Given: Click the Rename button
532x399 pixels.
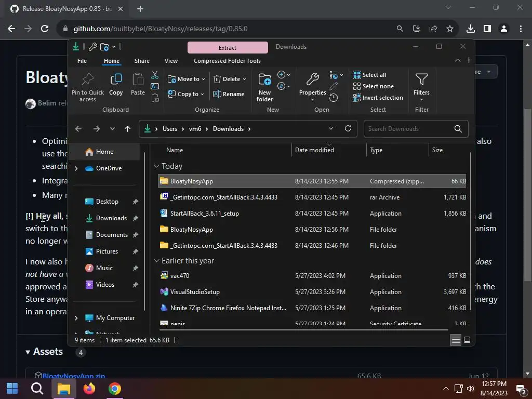Looking at the screenshot, I should click(229, 94).
